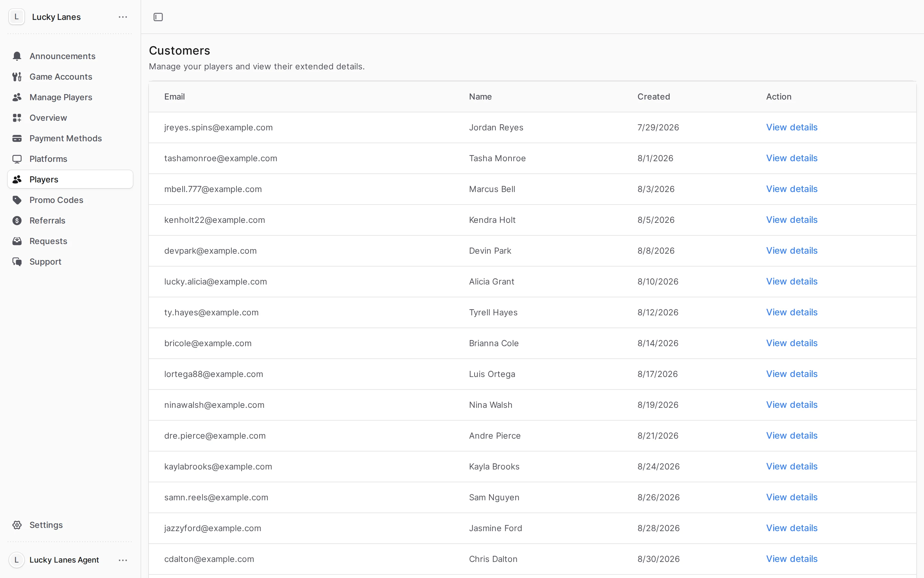Screen dimensions: 924x578
Task: Open View details for Marcus Bell
Action: (x=791, y=189)
